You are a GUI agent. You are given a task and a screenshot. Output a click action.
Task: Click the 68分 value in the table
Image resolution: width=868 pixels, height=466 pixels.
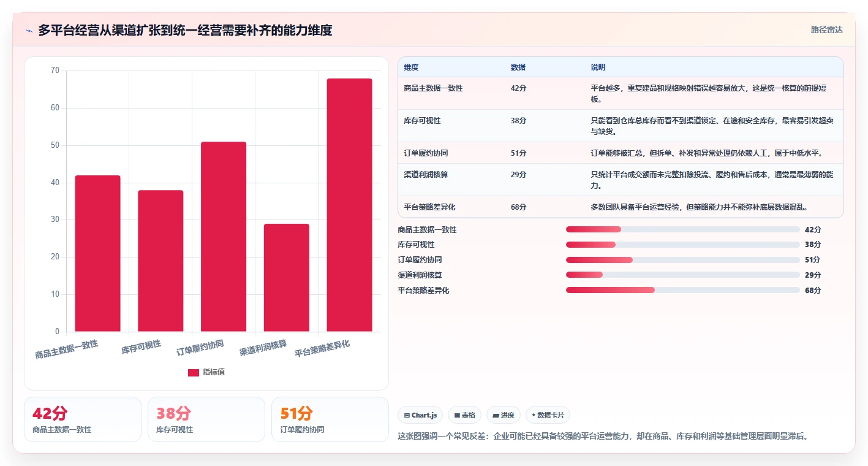[x=518, y=207]
